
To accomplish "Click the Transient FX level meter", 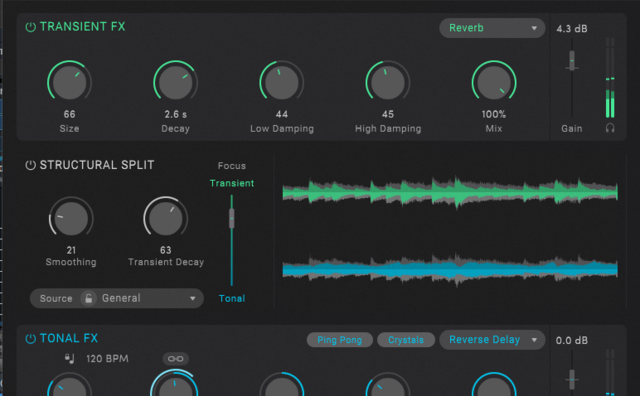I will pyautogui.click(x=610, y=78).
